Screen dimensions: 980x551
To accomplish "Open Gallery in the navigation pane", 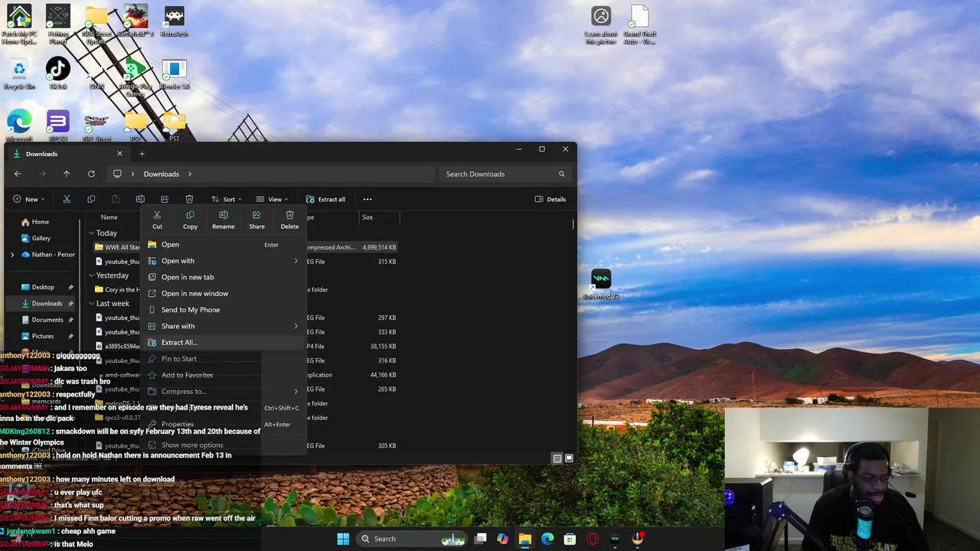I will pos(41,238).
